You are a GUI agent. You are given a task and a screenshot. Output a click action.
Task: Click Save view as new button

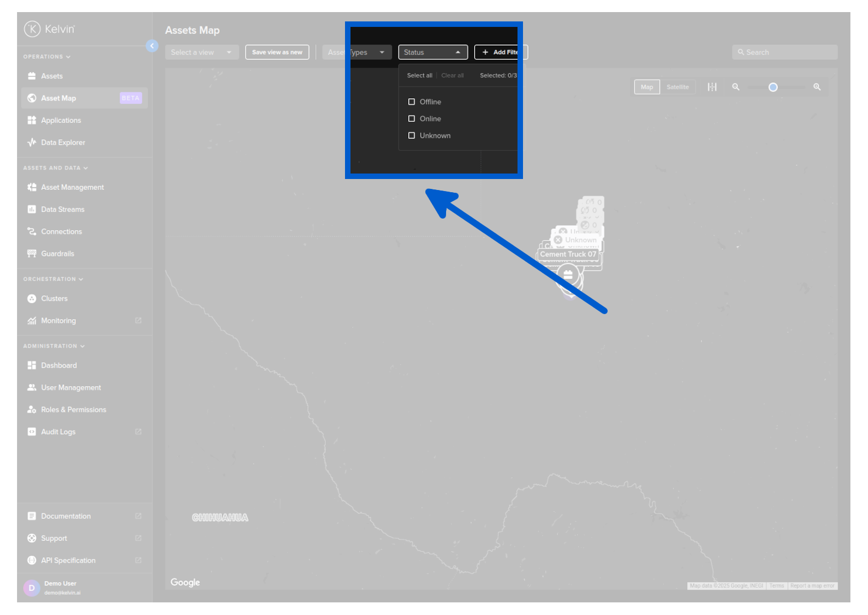[277, 52]
